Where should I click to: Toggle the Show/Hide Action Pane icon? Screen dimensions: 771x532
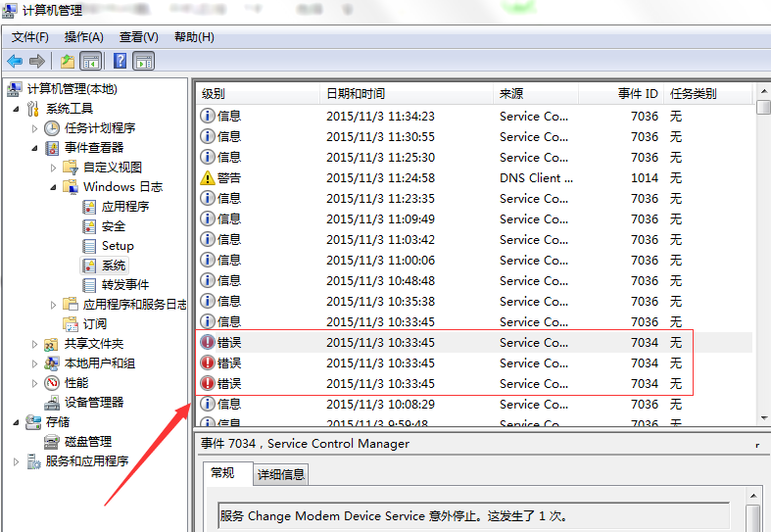pos(144,61)
